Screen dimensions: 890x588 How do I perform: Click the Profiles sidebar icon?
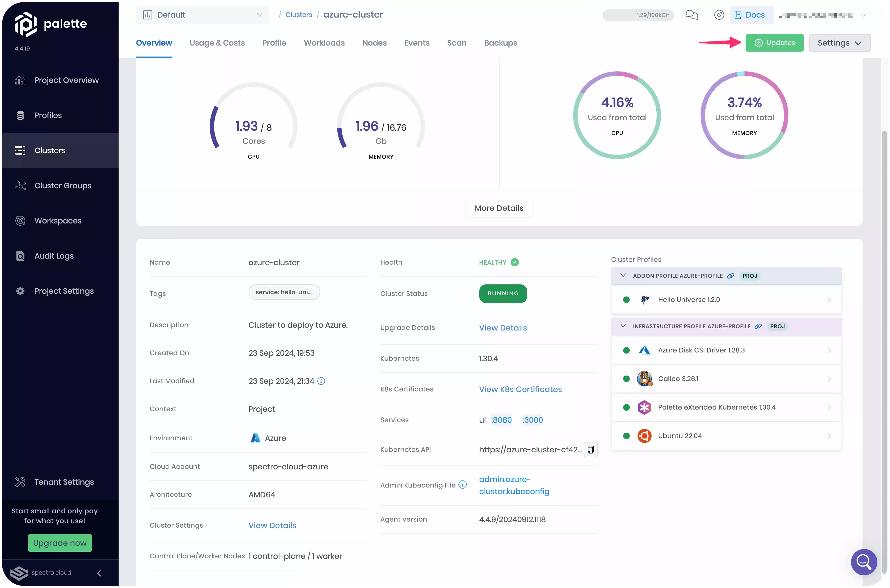[x=20, y=115]
